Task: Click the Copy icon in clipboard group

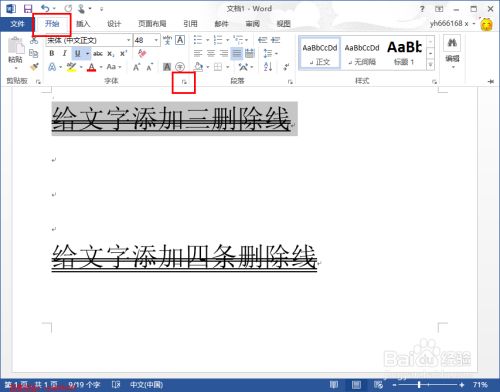Action: tap(34, 53)
